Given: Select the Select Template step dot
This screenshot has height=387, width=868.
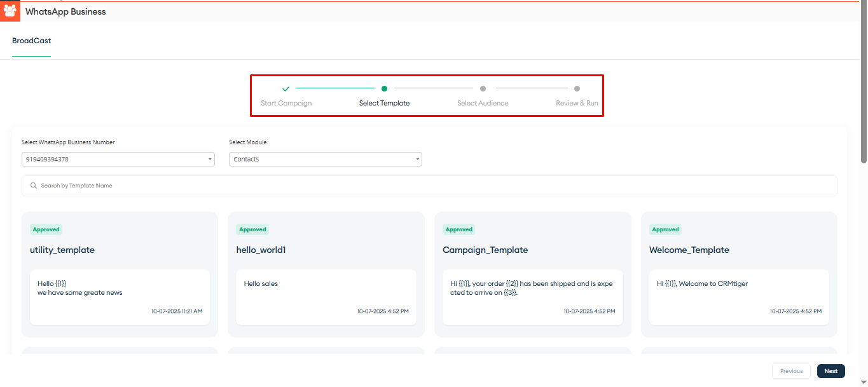Looking at the screenshot, I should pyautogui.click(x=384, y=89).
